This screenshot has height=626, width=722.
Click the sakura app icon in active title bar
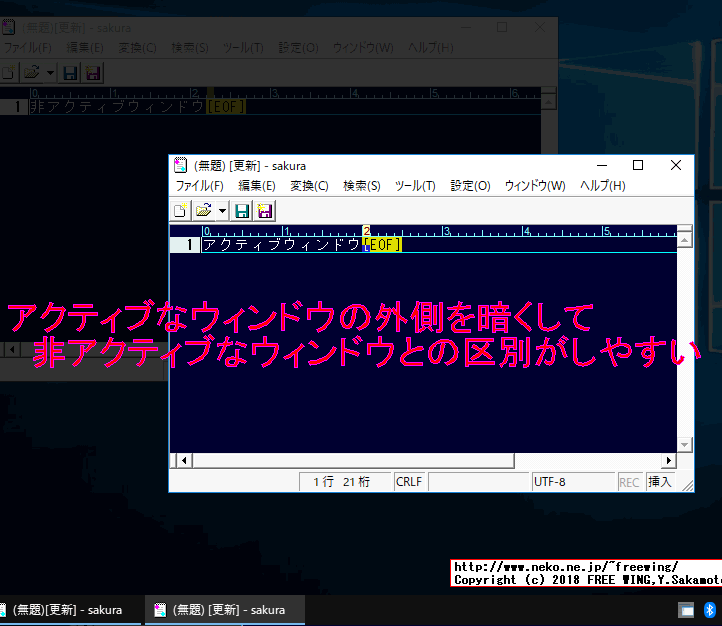[x=180, y=165]
